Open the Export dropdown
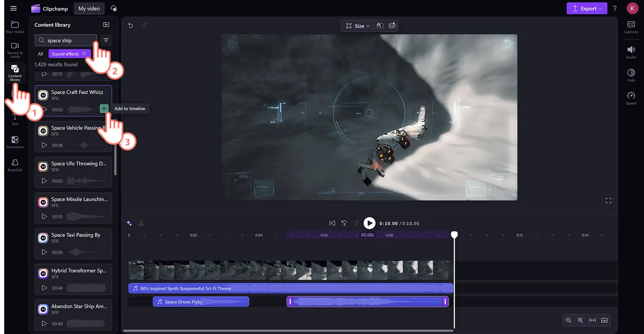The height and width of the screenshot is (334, 644). [x=587, y=8]
